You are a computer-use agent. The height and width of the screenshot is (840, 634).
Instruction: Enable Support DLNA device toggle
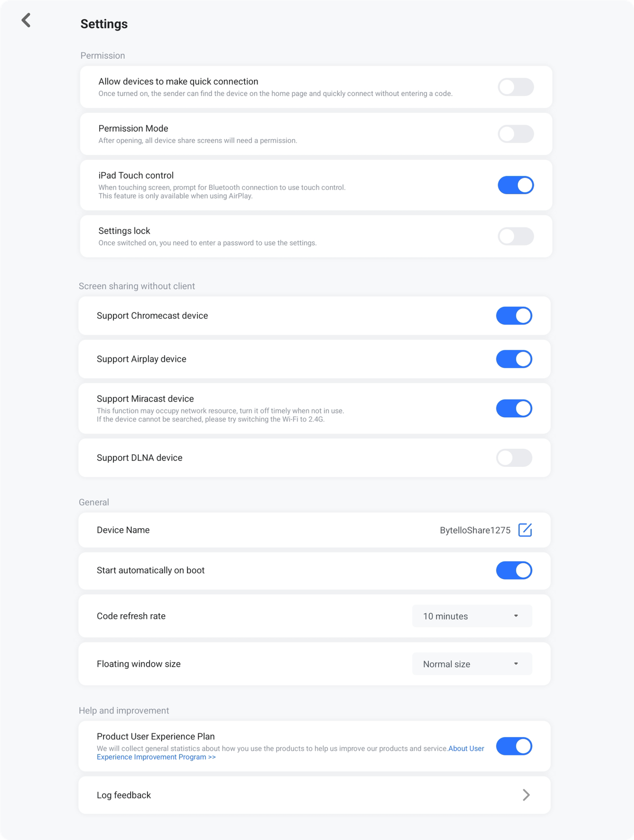click(514, 458)
